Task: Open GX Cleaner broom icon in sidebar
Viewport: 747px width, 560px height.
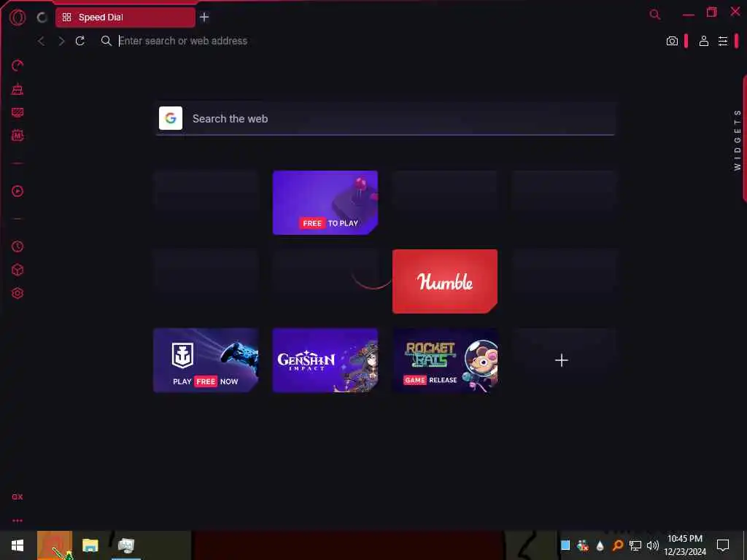Action: coord(18,89)
